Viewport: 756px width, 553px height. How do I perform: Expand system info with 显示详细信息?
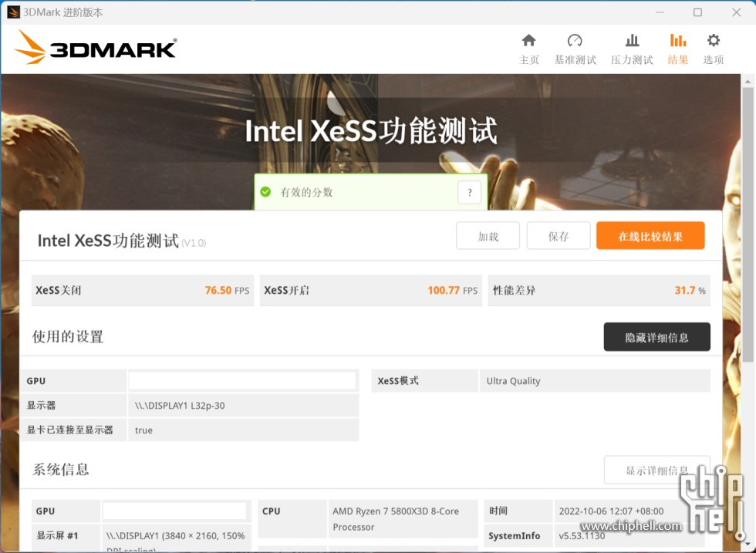tap(656, 470)
